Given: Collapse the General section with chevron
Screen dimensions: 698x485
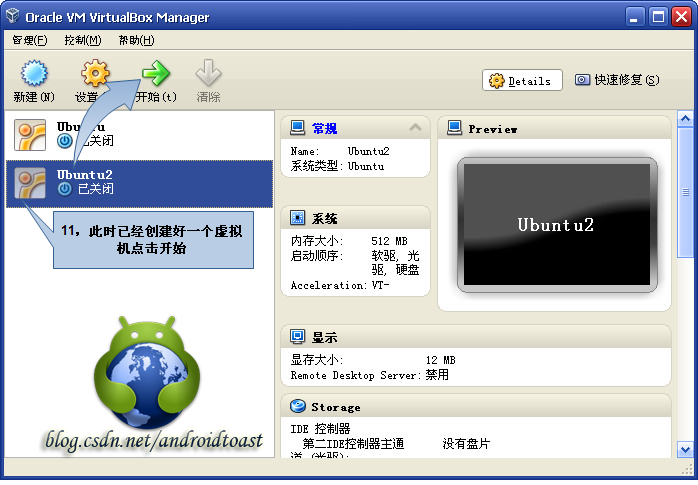Looking at the screenshot, I should [x=415, y=128].
